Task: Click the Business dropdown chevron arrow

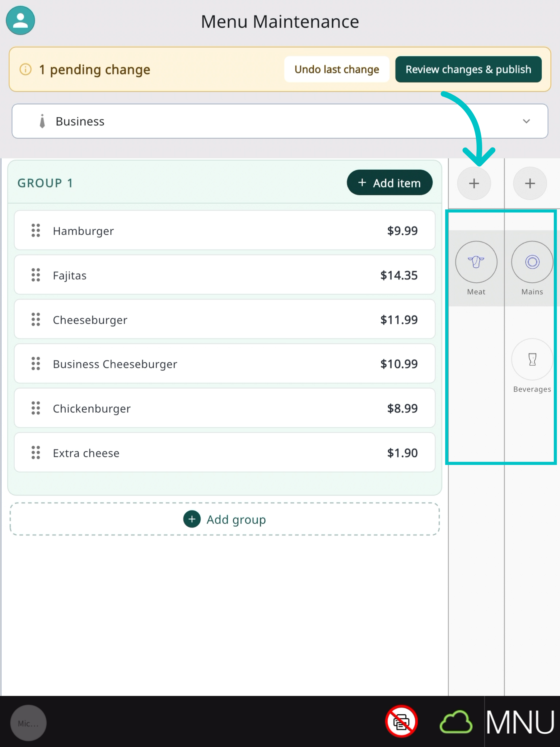Action: tap(526, 121)
